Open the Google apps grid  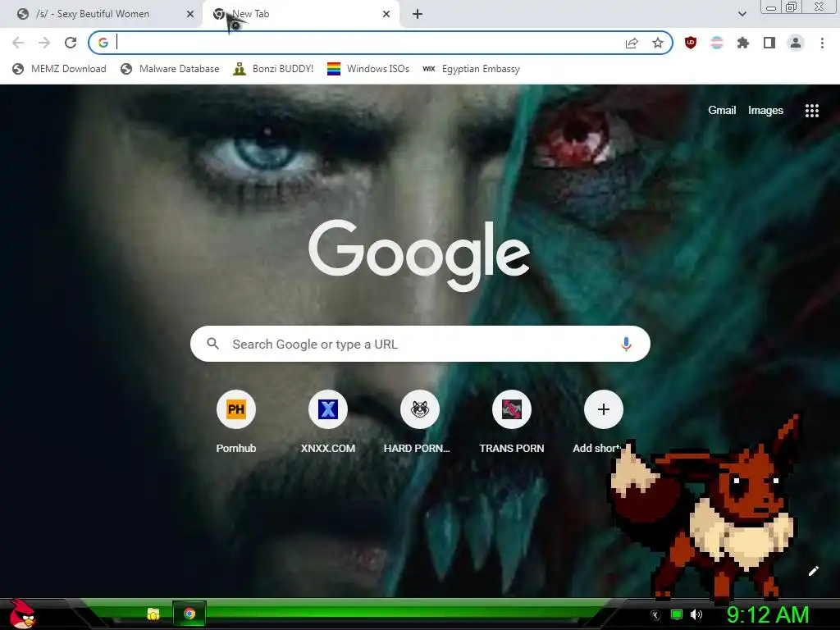point(811,111)
